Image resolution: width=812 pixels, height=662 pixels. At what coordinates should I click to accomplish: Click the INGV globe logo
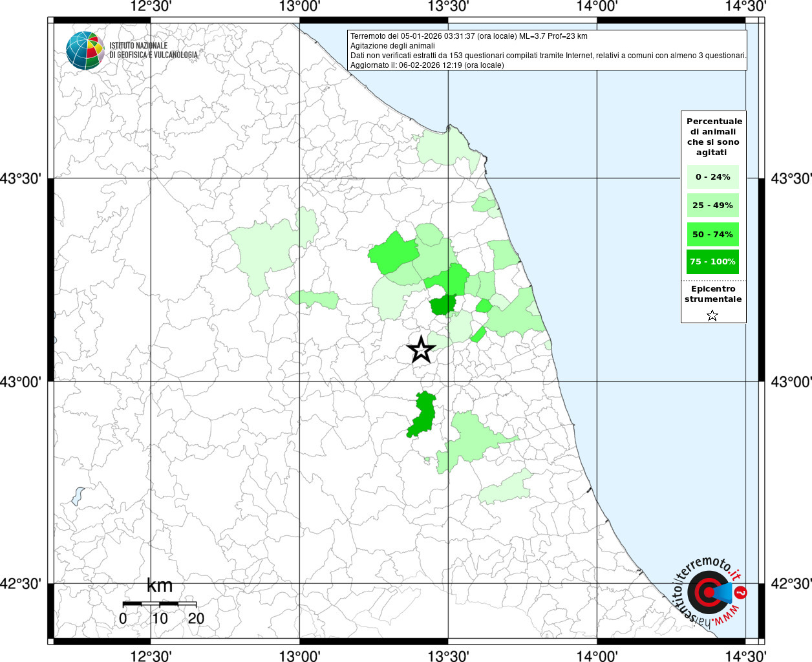[x=85, y=50]
